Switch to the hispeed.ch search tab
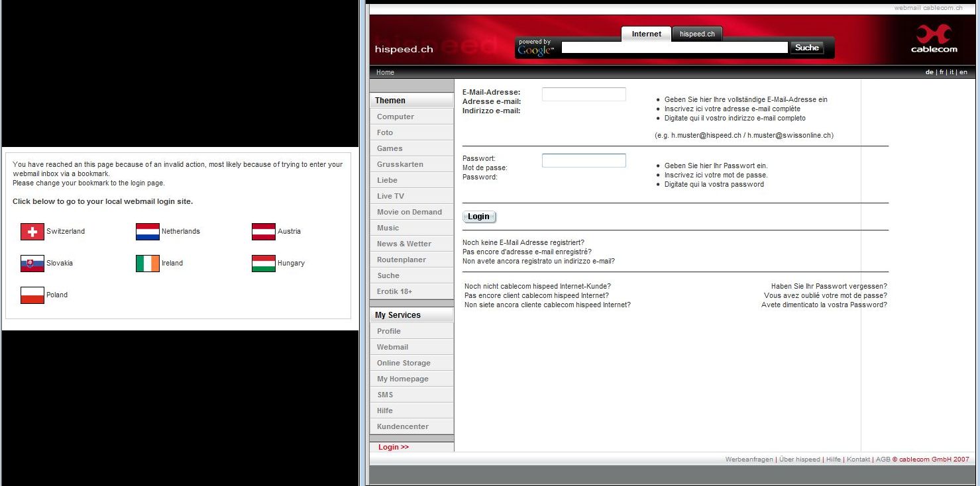 [697, 34]
